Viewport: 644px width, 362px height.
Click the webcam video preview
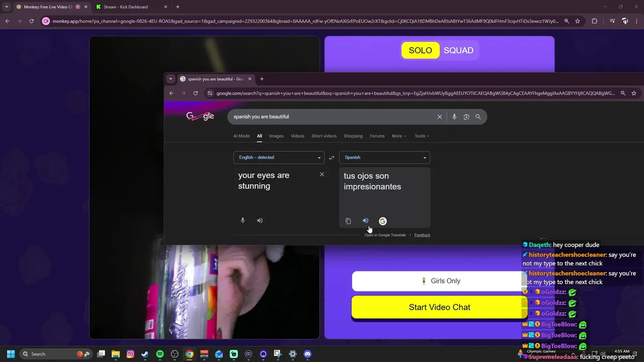pos(204,188)
